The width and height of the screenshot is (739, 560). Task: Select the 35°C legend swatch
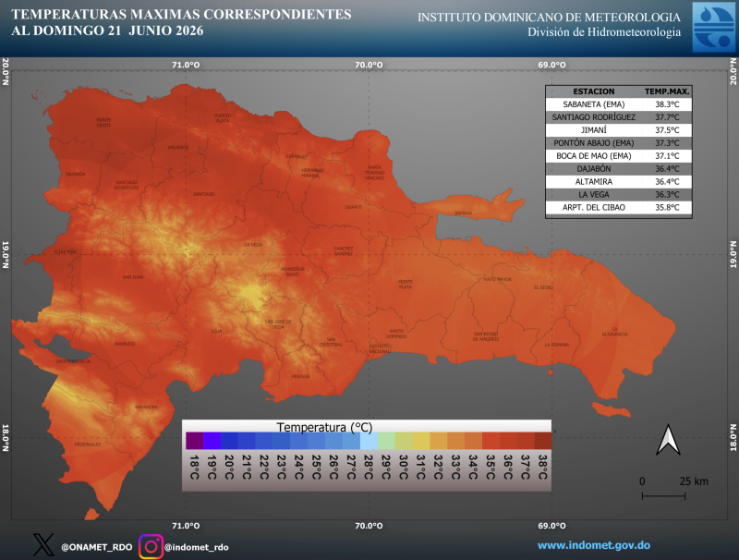click(x=491, y=441)
